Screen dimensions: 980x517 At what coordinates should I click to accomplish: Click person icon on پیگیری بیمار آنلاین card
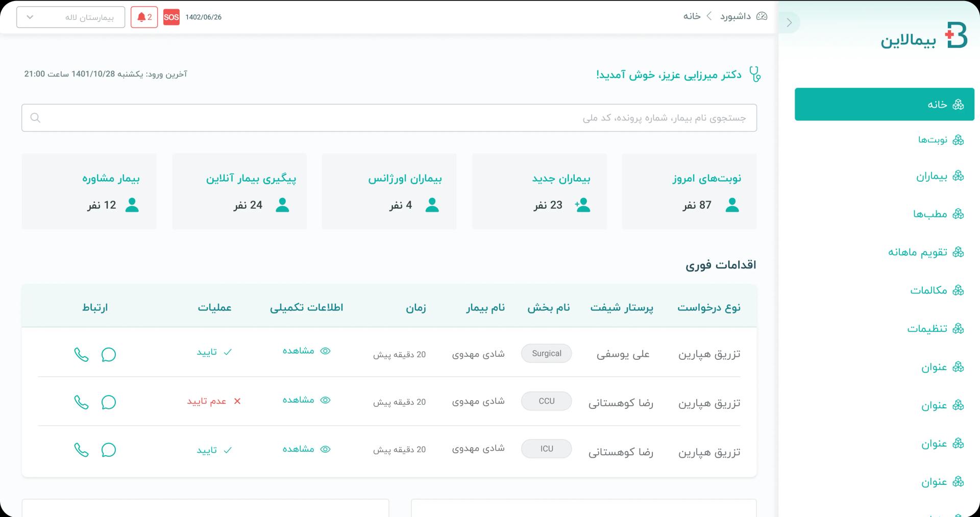click(282, 205)
